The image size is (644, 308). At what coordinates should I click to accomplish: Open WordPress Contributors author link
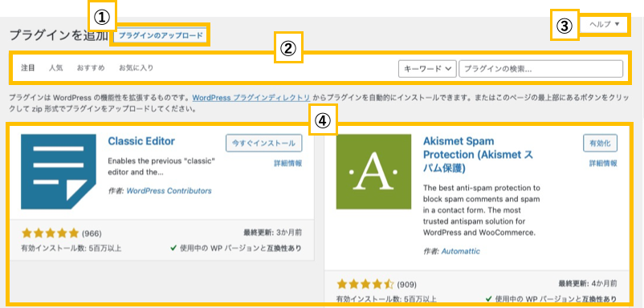pos(169,191)
